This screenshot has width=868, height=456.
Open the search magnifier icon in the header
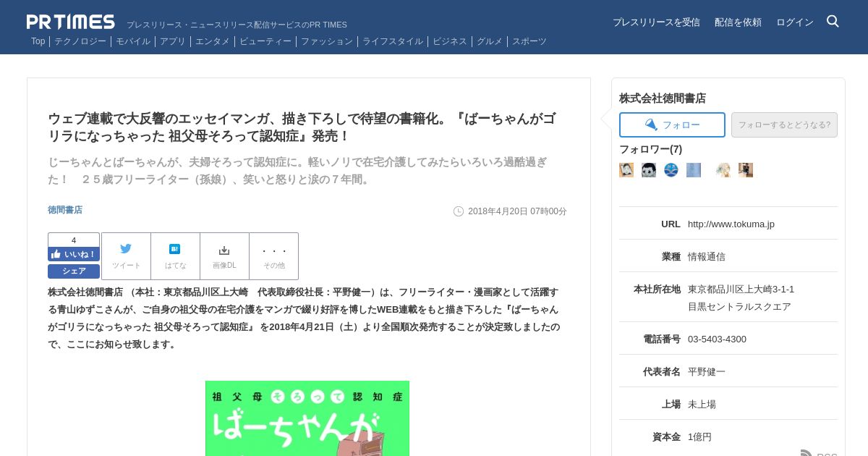[833, 21]
